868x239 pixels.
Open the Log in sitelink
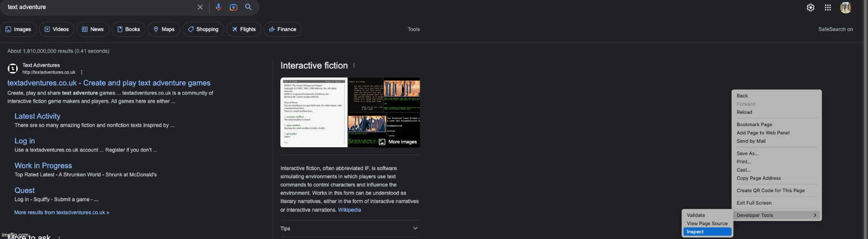(24, 141)
